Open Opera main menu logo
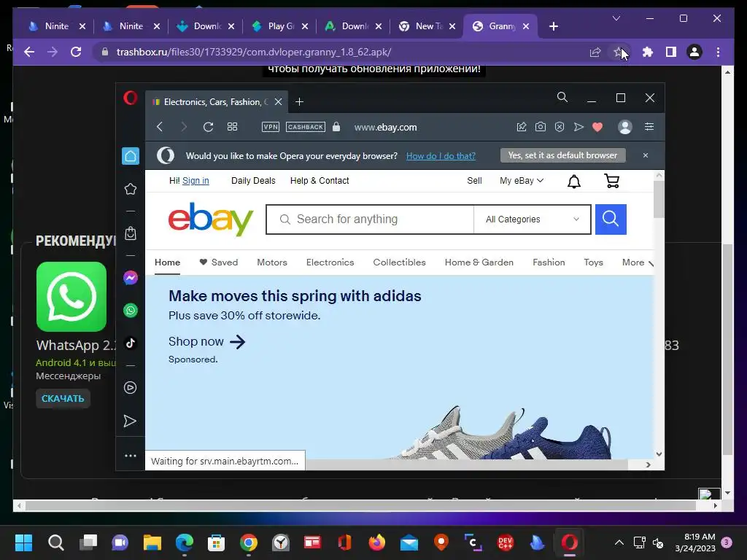The height and width of the screenshot is (560, 747). [131, 98]
